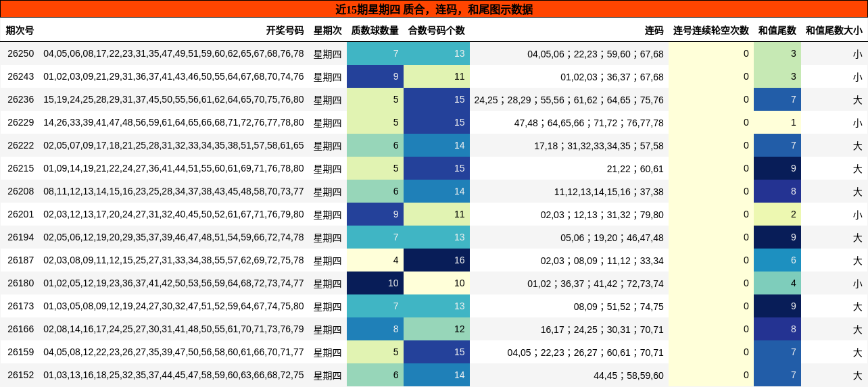
Task: Click 连码 cell 17,18；31,32,33,34,35；57,58
Action: pos(599,145)
